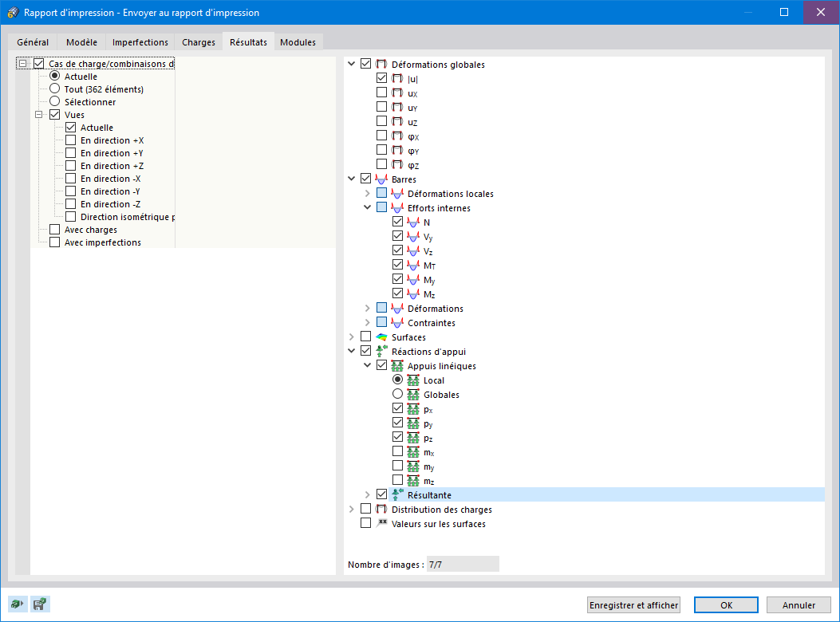Expand the Distribution des charges node
This screenshot has width=840, height=622.
(352, 509)
